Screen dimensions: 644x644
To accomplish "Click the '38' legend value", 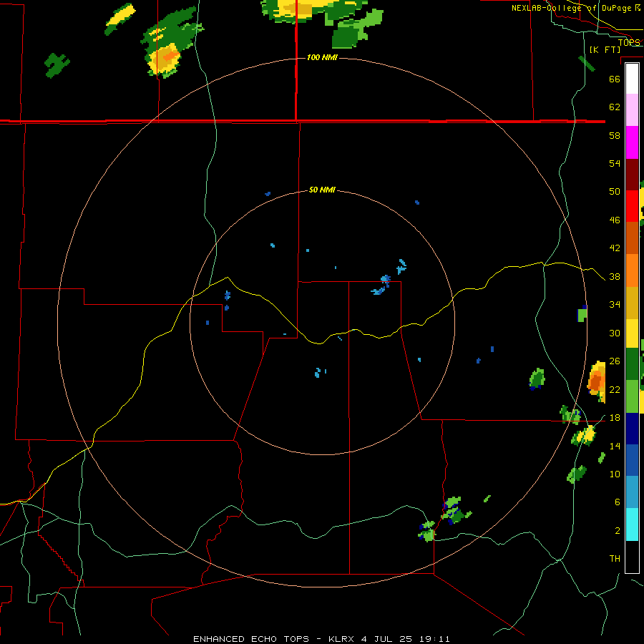I will (615, 276).
